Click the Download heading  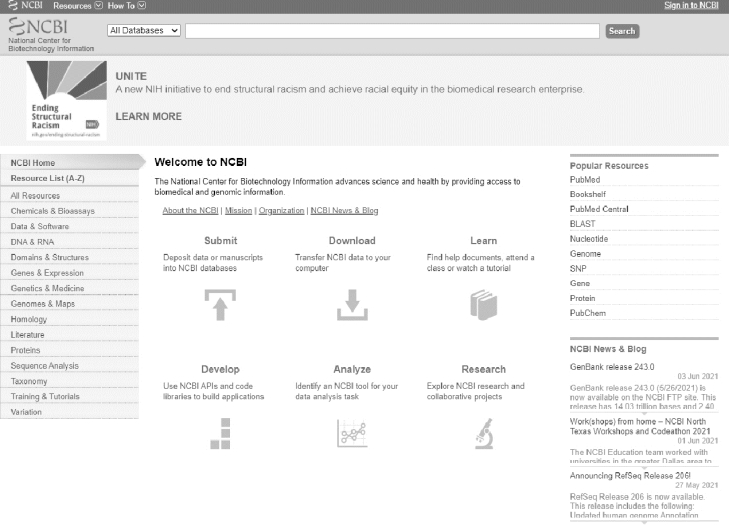[352, 241]
